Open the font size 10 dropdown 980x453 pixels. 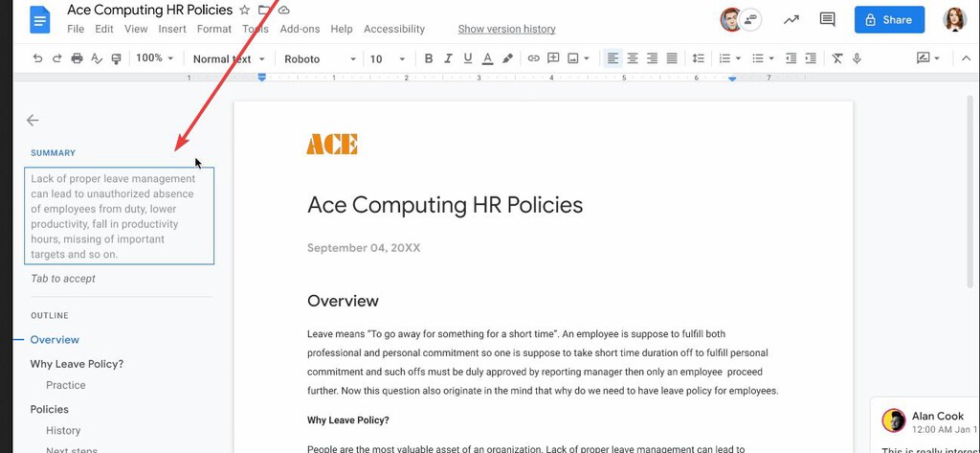pyautogui.click(x=388, y=58)
